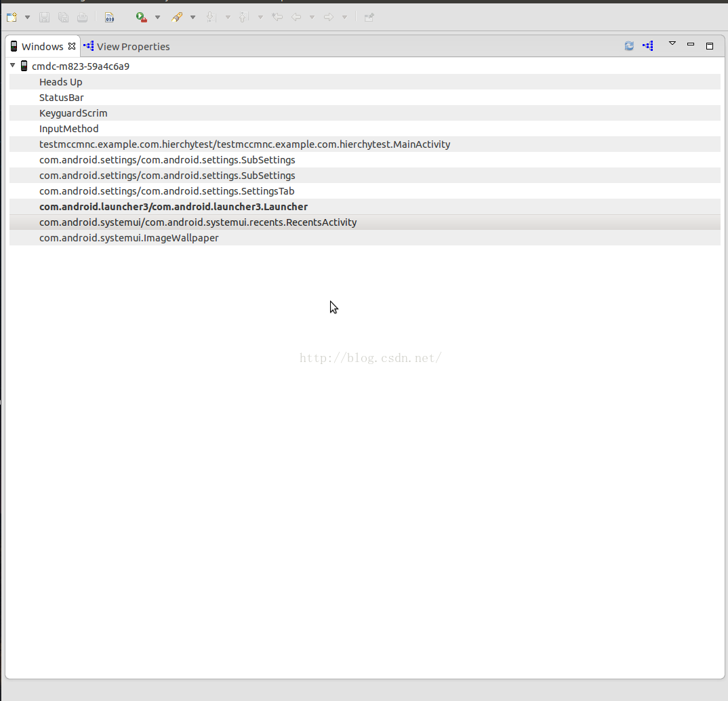Open the Back navigation history dropdown
Screen dimensions: 728x701
(x=312, y=18)
